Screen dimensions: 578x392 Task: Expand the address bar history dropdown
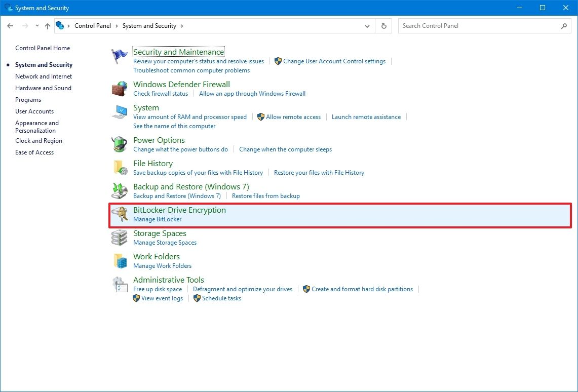(367, 26)
